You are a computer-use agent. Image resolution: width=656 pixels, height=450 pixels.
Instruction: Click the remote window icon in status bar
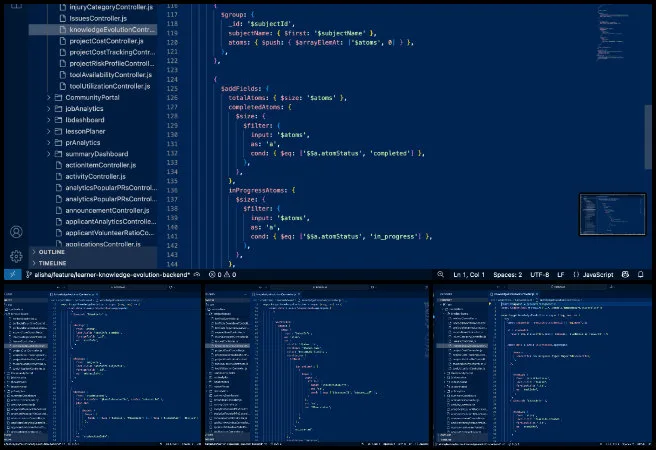click(x=10, y=274)
